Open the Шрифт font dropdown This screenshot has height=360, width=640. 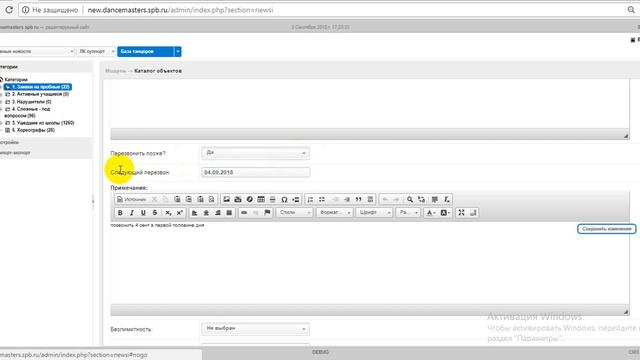[x=374, y=213]
